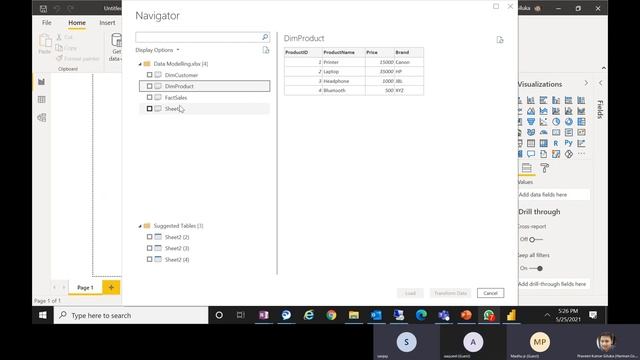640x360 pixels.
Task: Collapse the Data Modelling.xlsx tree node
Action: tap(140, 64)
